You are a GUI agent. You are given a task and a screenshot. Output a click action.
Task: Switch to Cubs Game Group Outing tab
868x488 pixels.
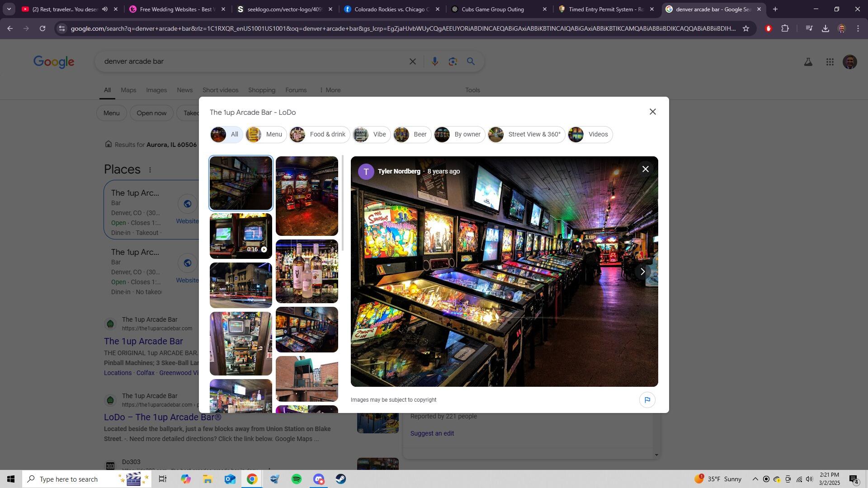pyautogui.click(x=499, y=9)
